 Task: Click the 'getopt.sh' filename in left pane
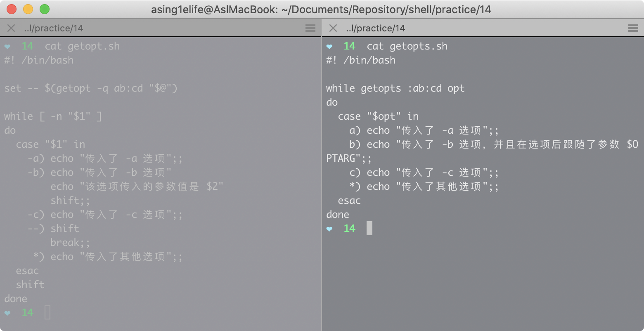click(94, 46)
